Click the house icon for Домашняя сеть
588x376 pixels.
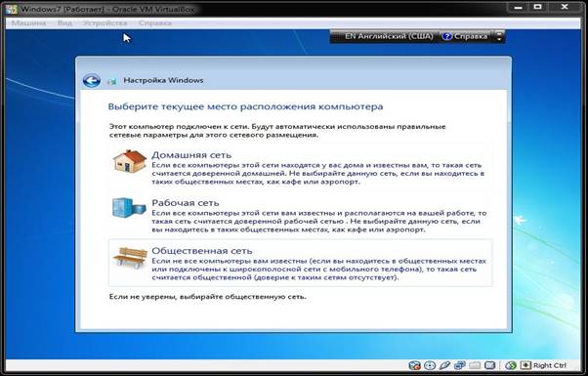tap(129, 161)
